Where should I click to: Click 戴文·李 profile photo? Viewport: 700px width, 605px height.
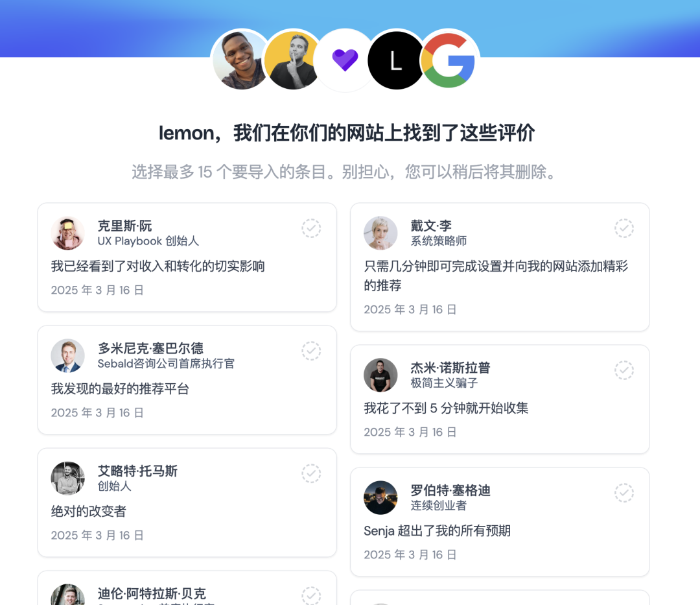381,233
